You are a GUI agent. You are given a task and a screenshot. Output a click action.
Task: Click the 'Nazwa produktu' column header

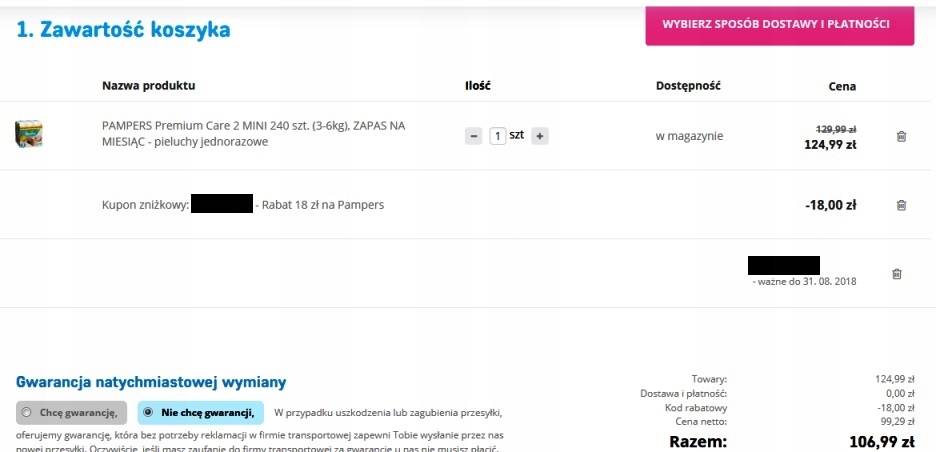click(149, 85)
